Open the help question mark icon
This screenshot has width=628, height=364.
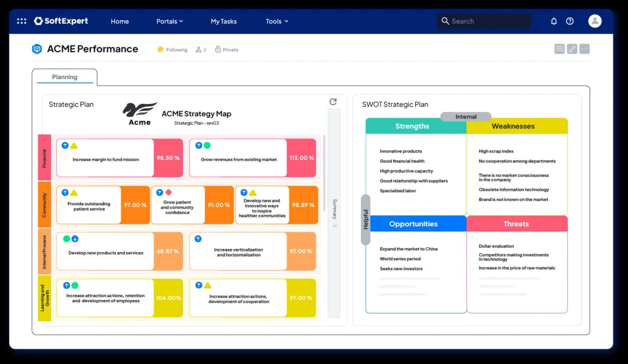click(x=570, y=21)
